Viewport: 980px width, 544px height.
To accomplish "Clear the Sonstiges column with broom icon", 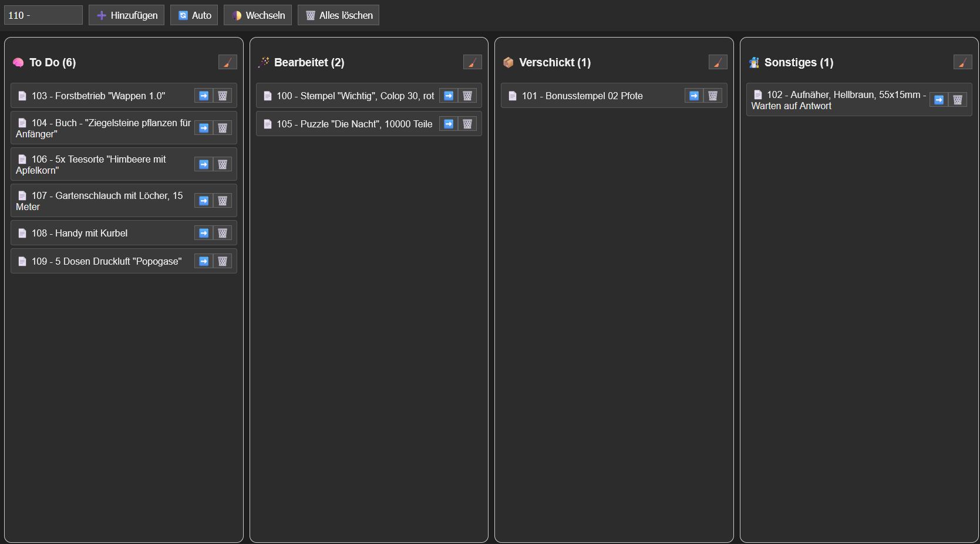I will point(963,62).
